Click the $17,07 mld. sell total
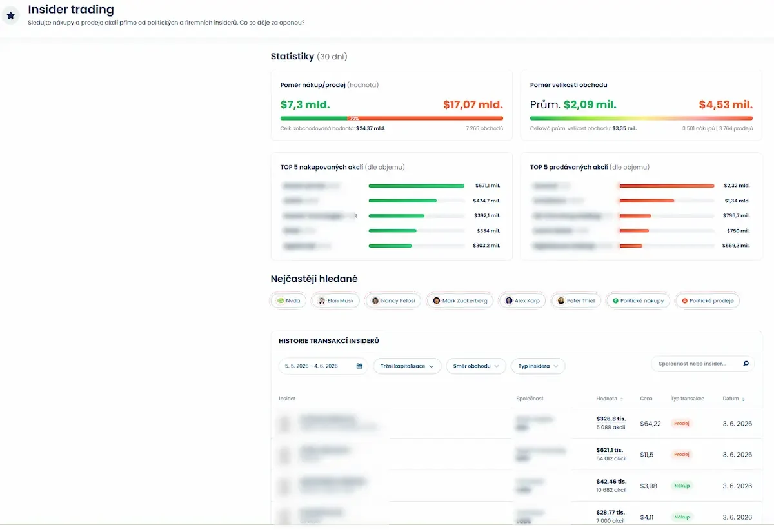 click(473, 104)
